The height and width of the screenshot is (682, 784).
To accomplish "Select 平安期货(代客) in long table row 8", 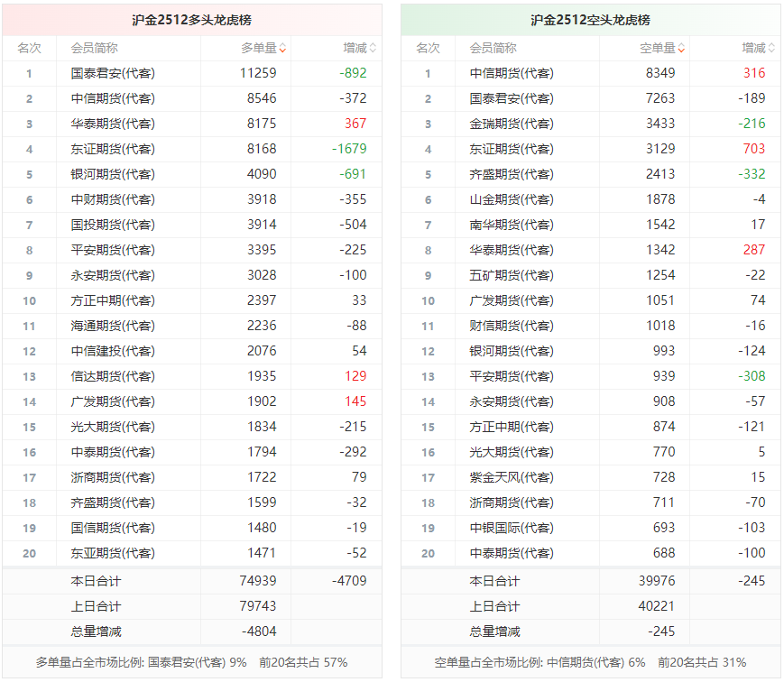I will click(x=113, y=250).
